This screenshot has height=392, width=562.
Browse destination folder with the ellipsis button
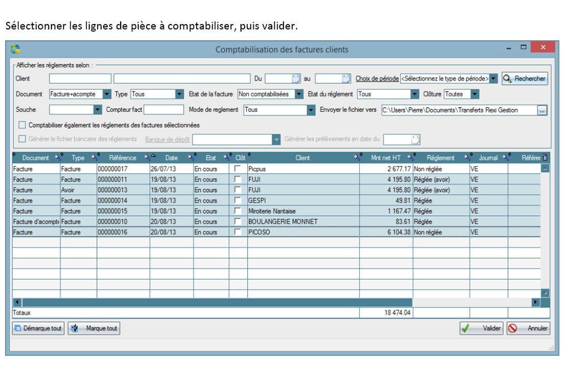click(542, 110)
